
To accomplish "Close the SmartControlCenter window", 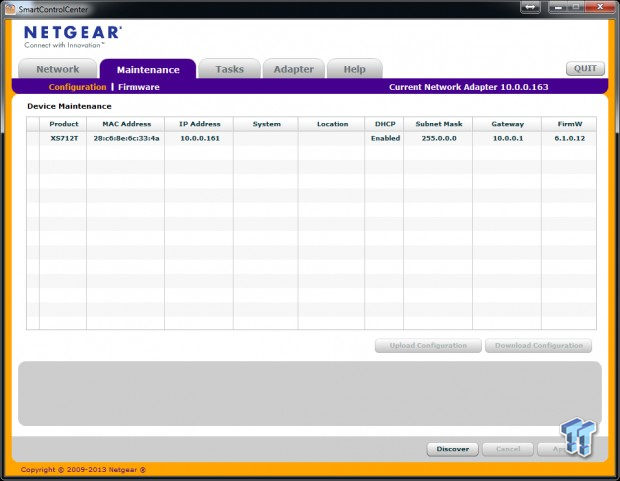I will point(600,7).
